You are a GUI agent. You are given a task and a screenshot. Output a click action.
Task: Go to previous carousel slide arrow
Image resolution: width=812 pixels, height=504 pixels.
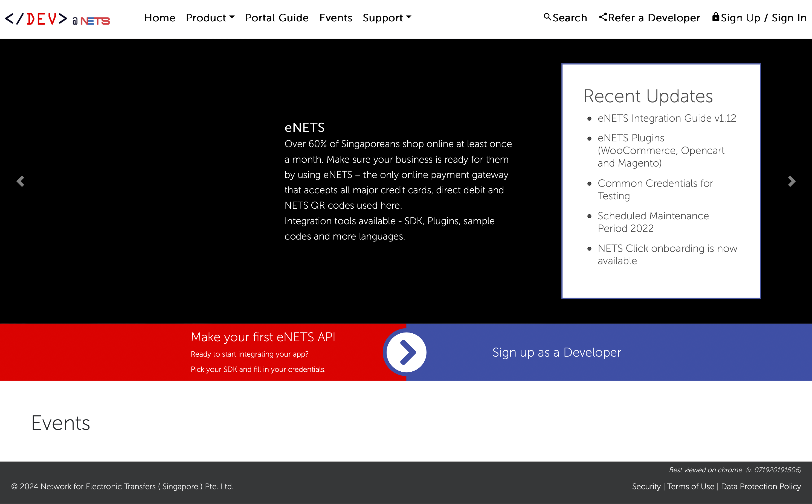20,181
